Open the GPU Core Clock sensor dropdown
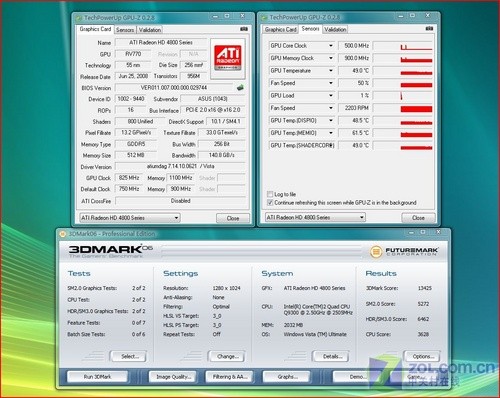Image resolution: width=500 pixels, height=398 pixels. tap(331, 46)
